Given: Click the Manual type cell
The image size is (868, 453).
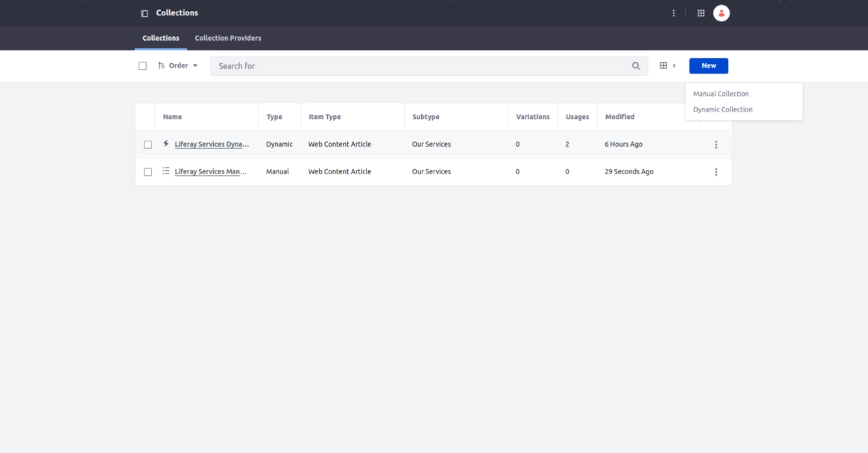Looking at the screenshot, I should 278,171.
